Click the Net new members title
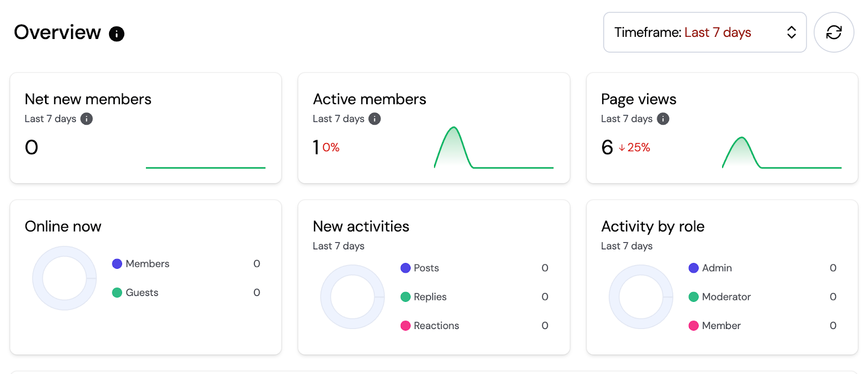This screenshot has width=868, height=374. click(88, 99)
